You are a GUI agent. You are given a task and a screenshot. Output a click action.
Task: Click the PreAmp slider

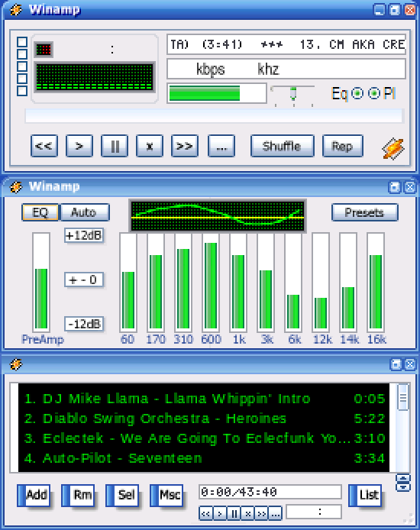41,282
